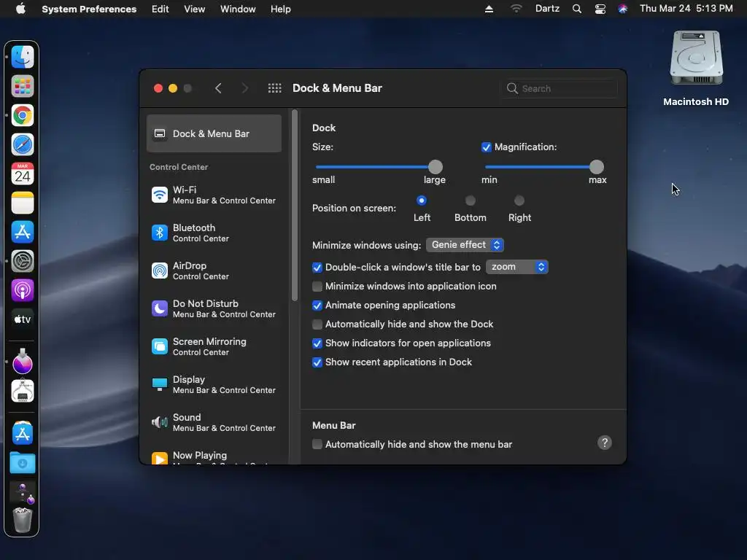Open Podcasts app in the Dock

tap(23, 290)
